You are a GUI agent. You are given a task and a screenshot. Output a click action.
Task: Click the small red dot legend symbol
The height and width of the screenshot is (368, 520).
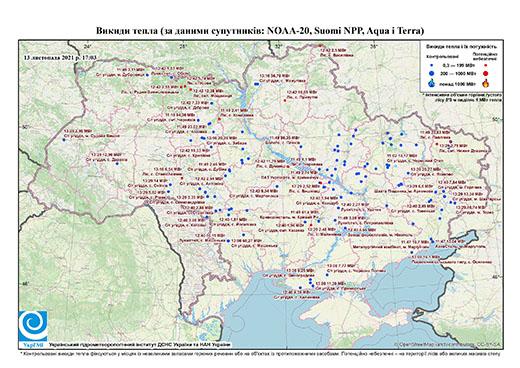pos(485,65)
